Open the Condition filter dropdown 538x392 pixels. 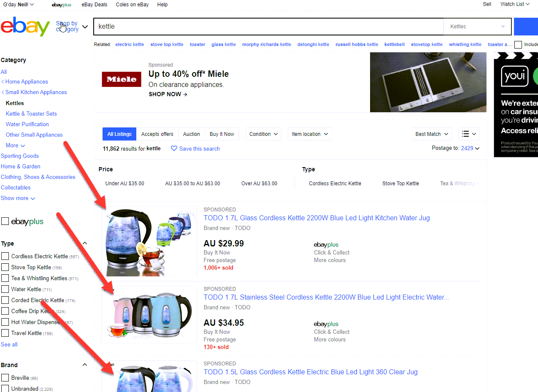[264, 134]
